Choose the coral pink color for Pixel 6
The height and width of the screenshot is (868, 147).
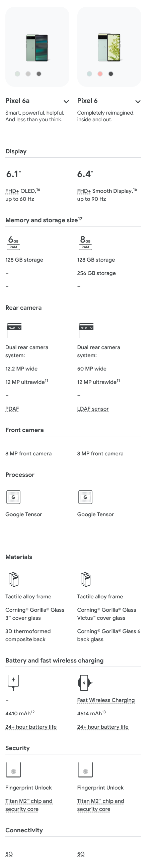tap(100, 74)
